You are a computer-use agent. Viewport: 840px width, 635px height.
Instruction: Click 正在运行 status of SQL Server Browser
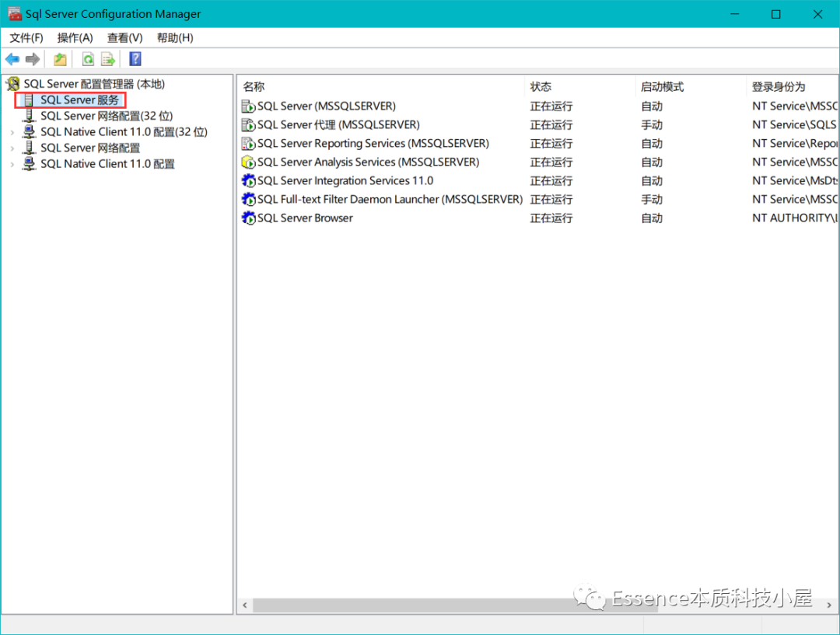click(551, 218)
